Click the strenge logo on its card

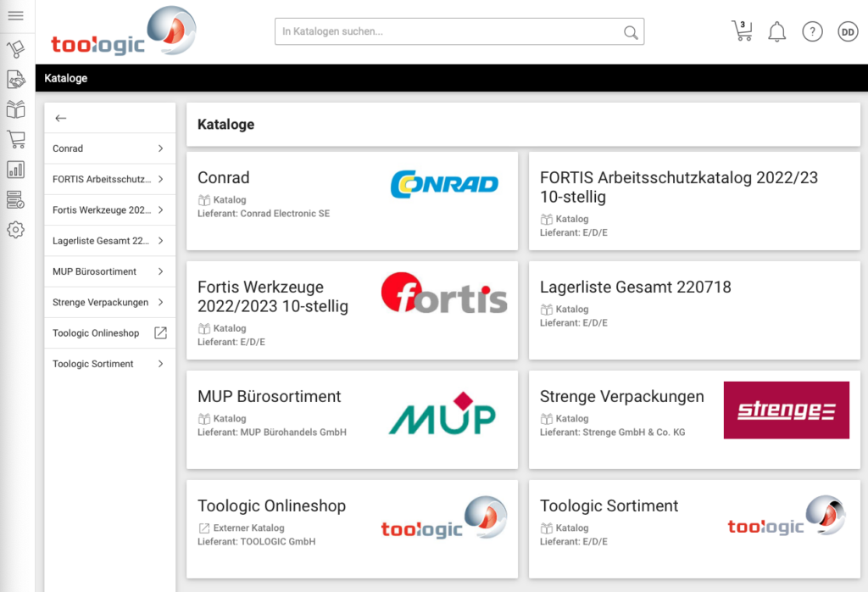point(786,410)
